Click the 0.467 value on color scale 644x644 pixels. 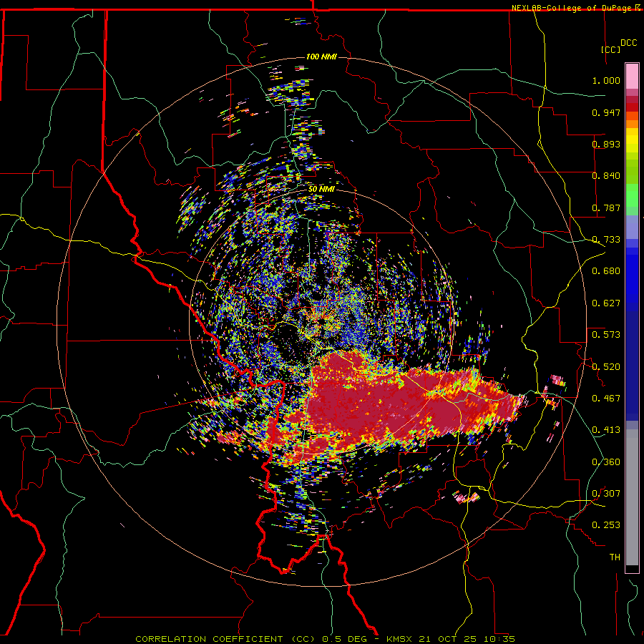[606, 399]
